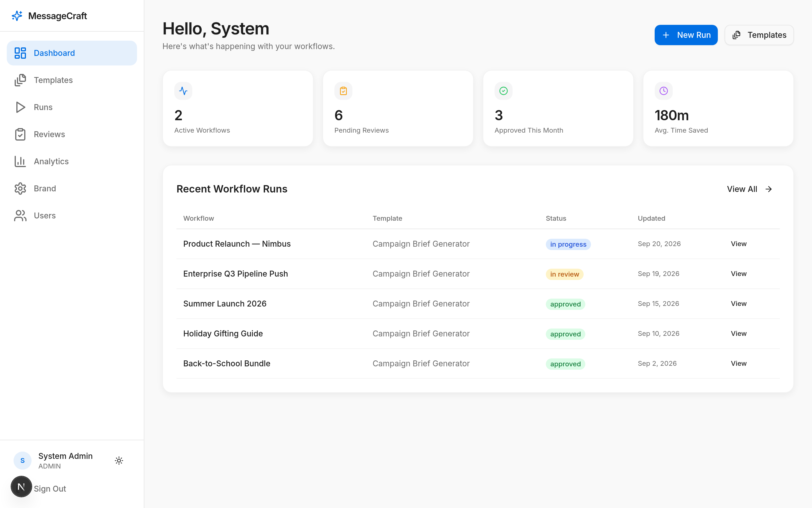Click the Pending Reviews clipboard icon

[343, 91]
